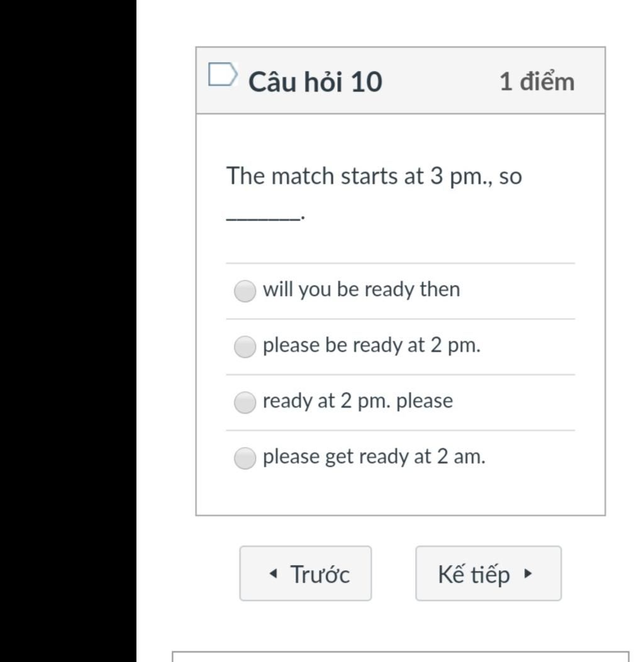This screenshot has width=644, height=662.
Task: Flag question 10 with the flag icon
Action: click(x=223, y=75)
